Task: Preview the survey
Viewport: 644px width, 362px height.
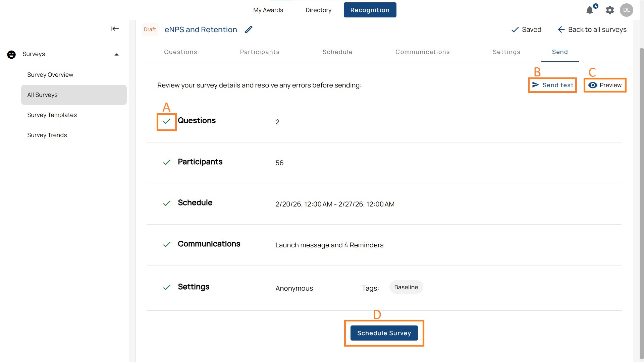Action: pyautogui.click(x=605, y=85)
